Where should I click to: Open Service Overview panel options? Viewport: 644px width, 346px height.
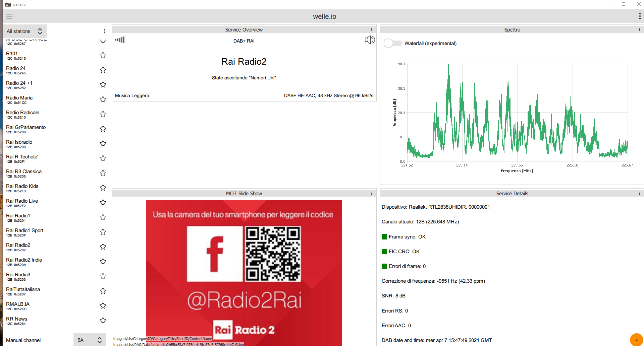[371, 29]
